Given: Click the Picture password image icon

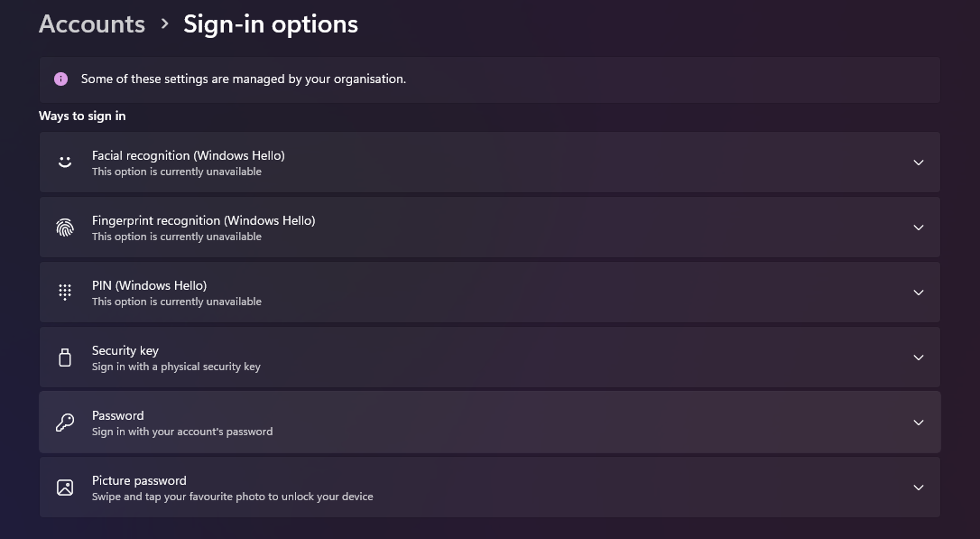Looking at the screenshot, I should (65, 488).
